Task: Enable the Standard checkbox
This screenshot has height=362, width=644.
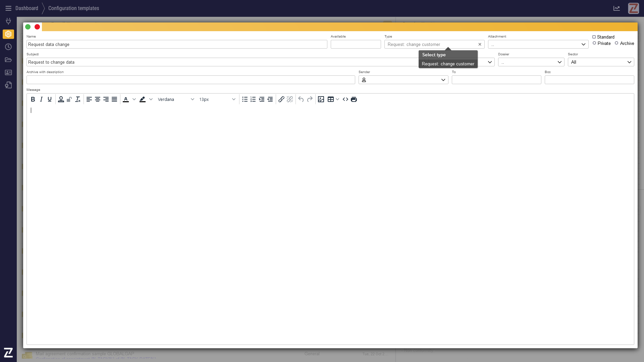Action: [x=594, y=37]
